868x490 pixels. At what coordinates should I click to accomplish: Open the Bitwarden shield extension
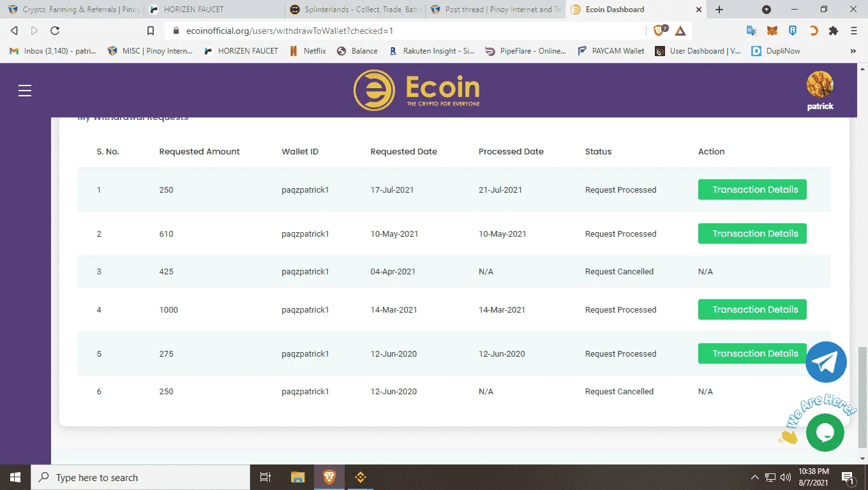coord(792,31)
